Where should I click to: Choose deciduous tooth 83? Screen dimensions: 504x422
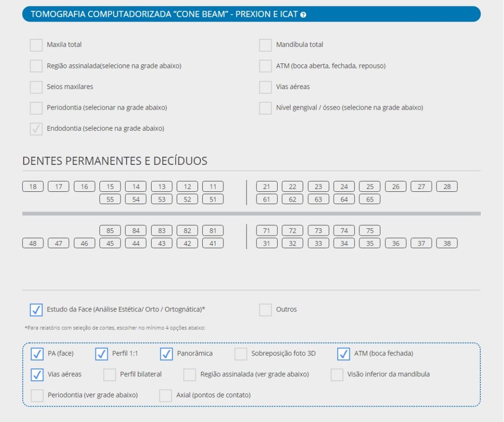161,231
